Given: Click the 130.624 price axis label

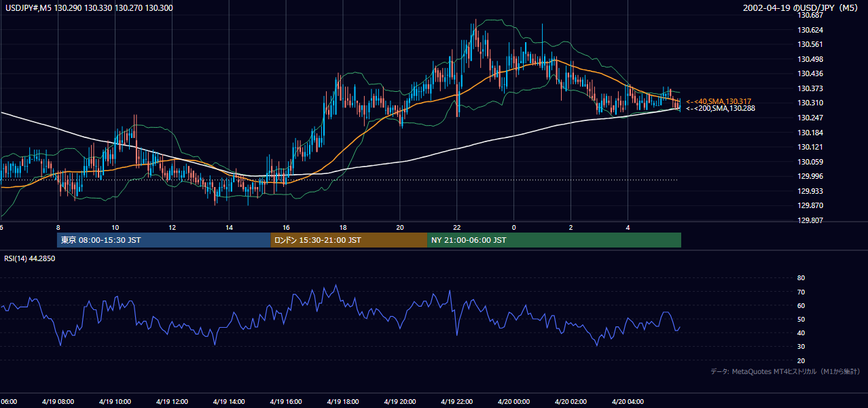Looking at the screenshot, I should [x=810, y=30].
